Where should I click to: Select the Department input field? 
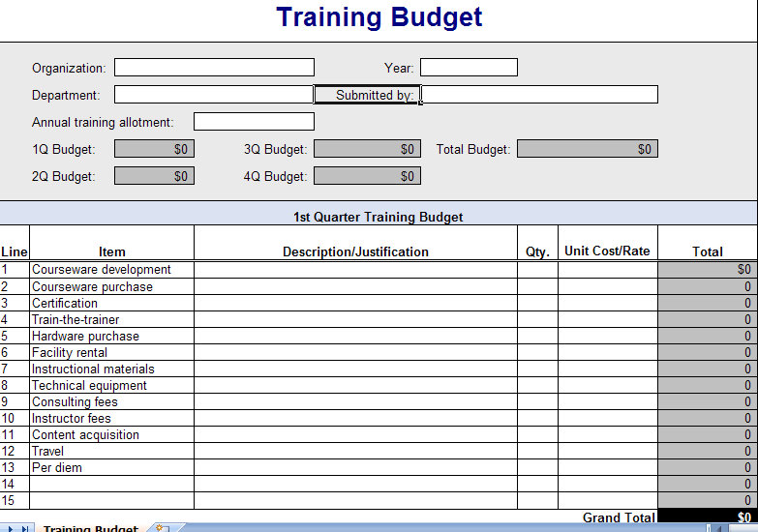point(214,94)
